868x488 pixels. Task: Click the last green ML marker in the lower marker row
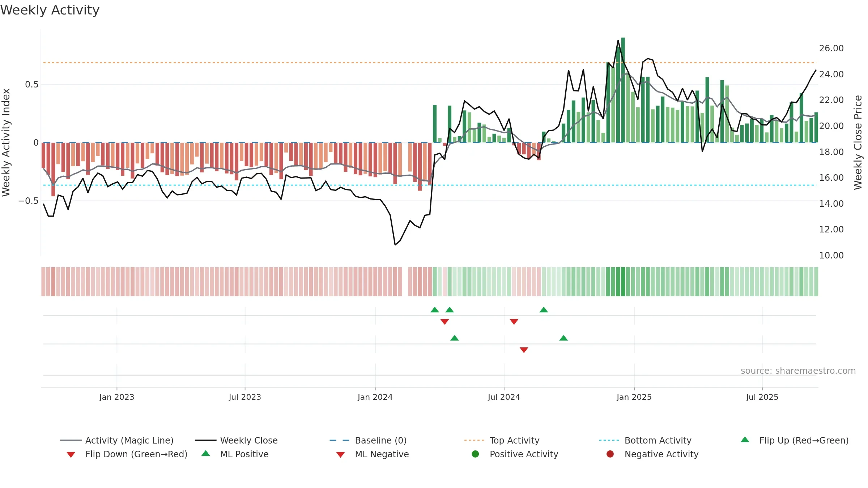[x=563, y=338]
